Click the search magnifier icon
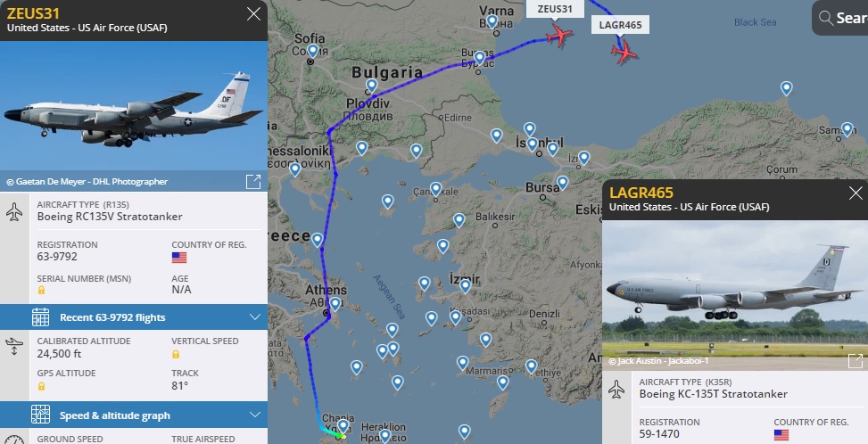 coord(825,18)
